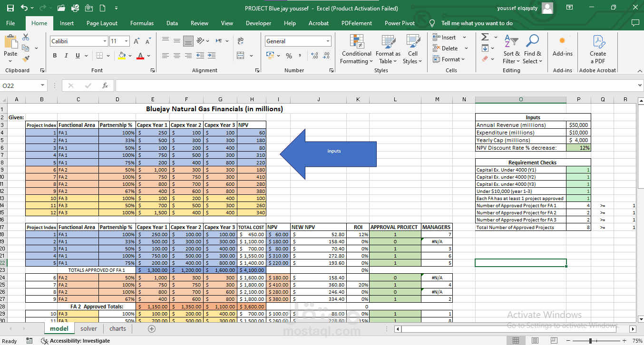The height and width of the screenshot is (345, 644).
Task: Switch to the Data ribbon tab
Action: [x=172, y=23]
